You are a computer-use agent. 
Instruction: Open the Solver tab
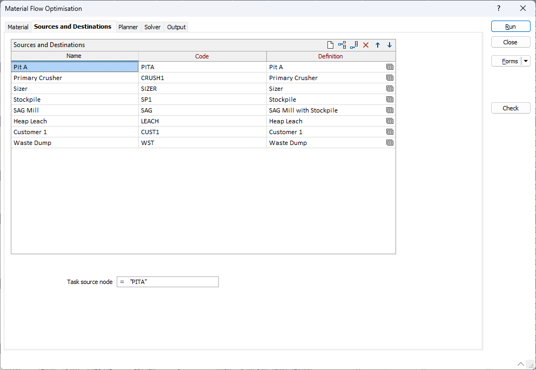coord(152,27)
